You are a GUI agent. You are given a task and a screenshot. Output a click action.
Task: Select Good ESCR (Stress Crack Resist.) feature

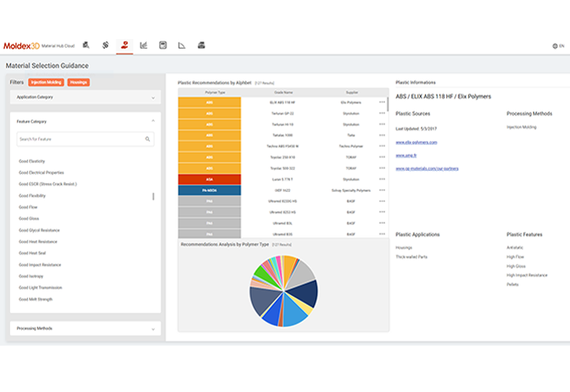pyautogui.click(x=47, y=184)
